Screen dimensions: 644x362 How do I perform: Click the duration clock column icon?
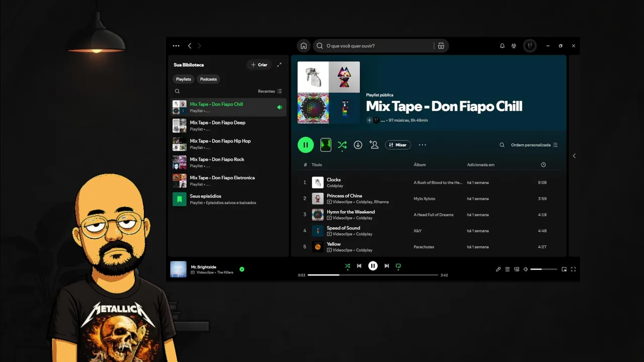point(543,165)
